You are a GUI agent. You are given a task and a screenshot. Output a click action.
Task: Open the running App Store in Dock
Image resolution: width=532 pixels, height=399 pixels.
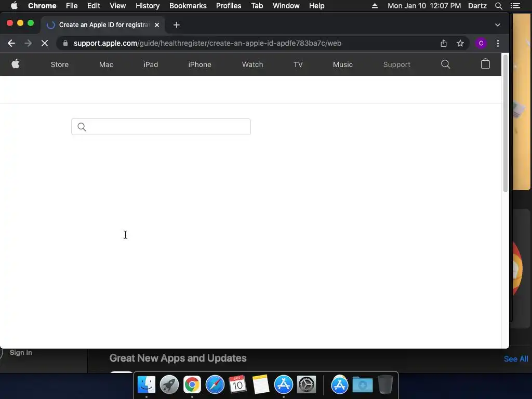click(283, 385)
